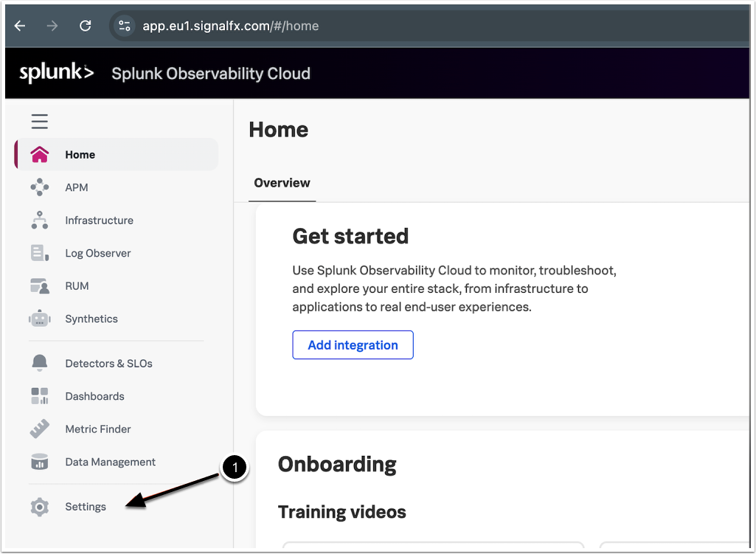Click the Onboarding heading
Screen dimensions: 756x554
(337, 464)
